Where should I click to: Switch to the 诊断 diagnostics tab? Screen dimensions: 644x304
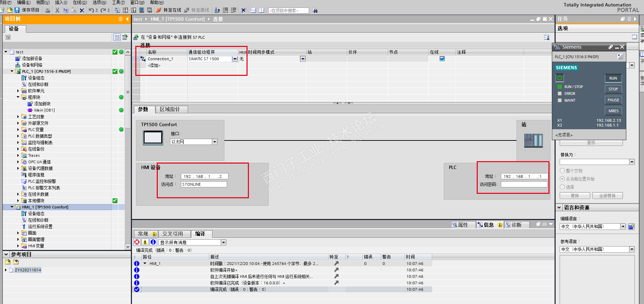coord(516,225)
